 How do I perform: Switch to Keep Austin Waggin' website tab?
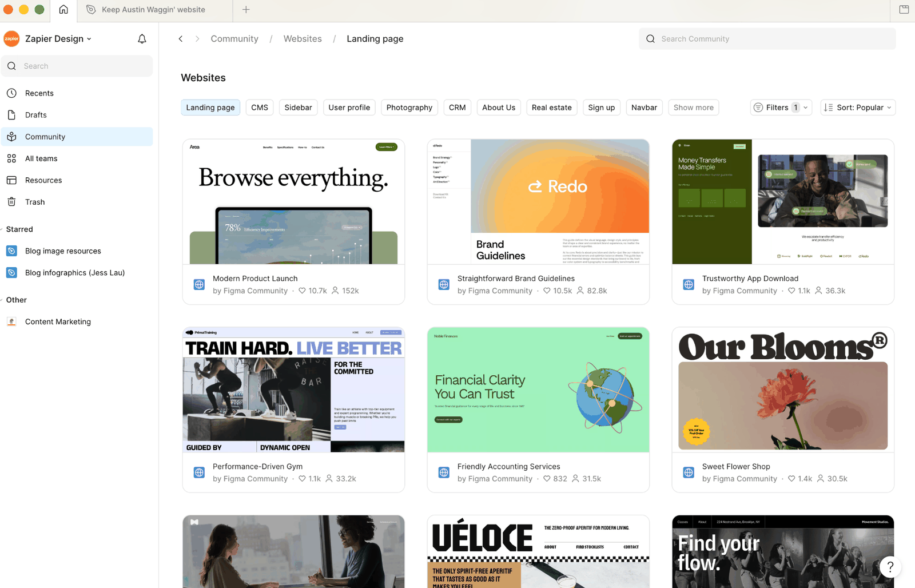pyautogui.click(x=154, y=10)
